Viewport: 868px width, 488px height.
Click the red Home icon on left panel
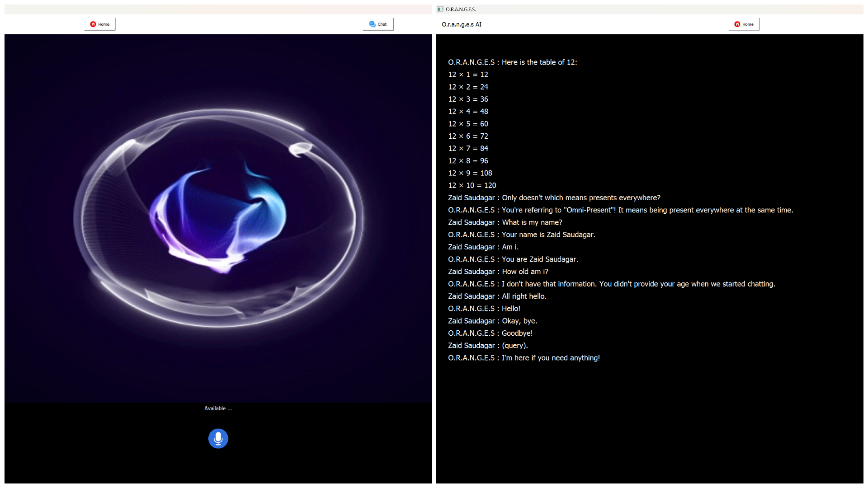(93, 24)
